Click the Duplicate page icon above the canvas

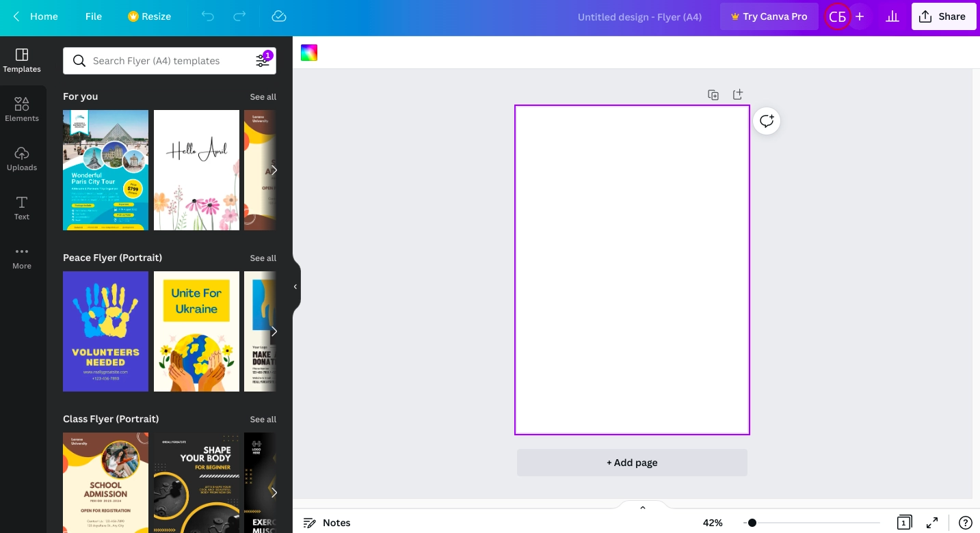713,94
